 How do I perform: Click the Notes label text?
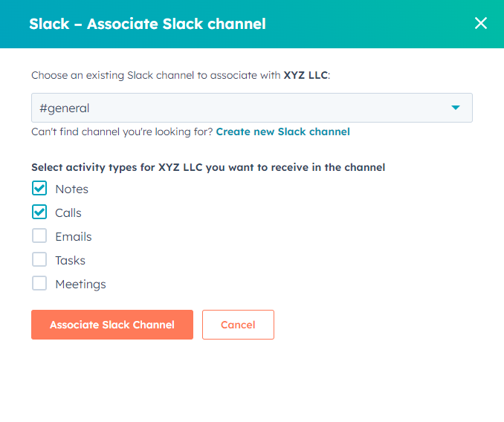72,189
